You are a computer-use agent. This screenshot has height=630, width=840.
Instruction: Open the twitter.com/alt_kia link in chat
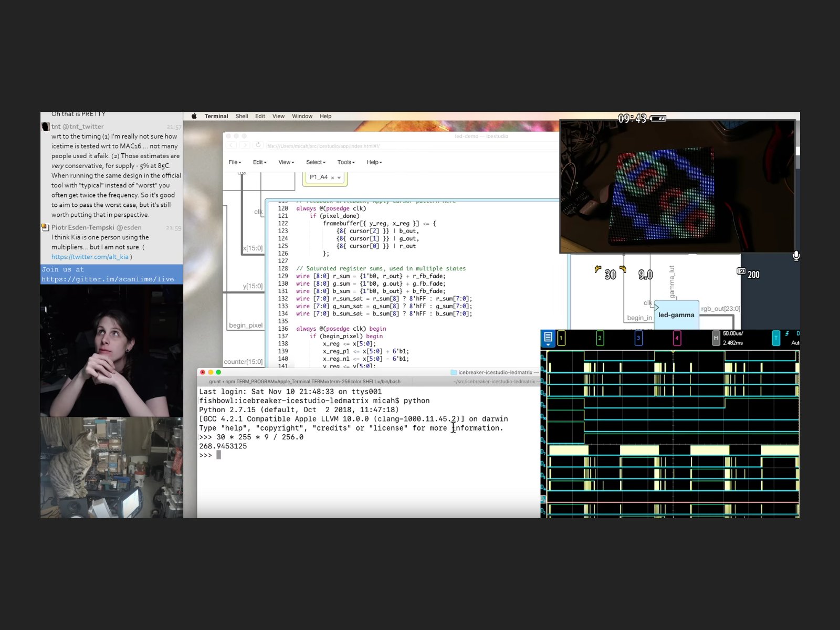[x=90, y=257]
